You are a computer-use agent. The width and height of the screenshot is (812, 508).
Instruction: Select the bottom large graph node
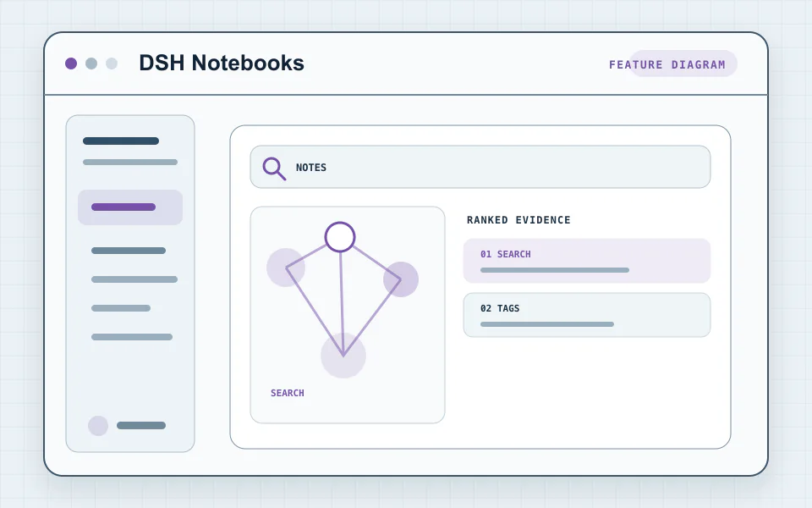pyautogui.click(x=343, y=356)
